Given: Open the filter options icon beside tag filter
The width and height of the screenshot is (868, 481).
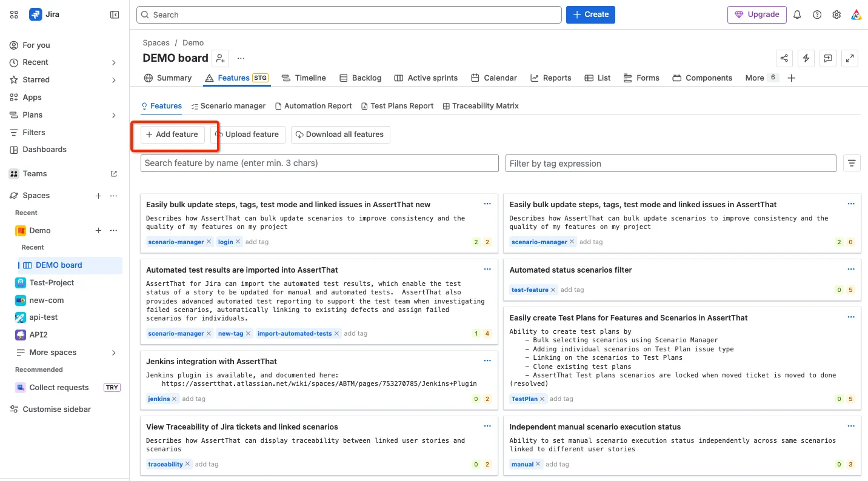Looking at the screenshot, I should (x=852, y=163).
